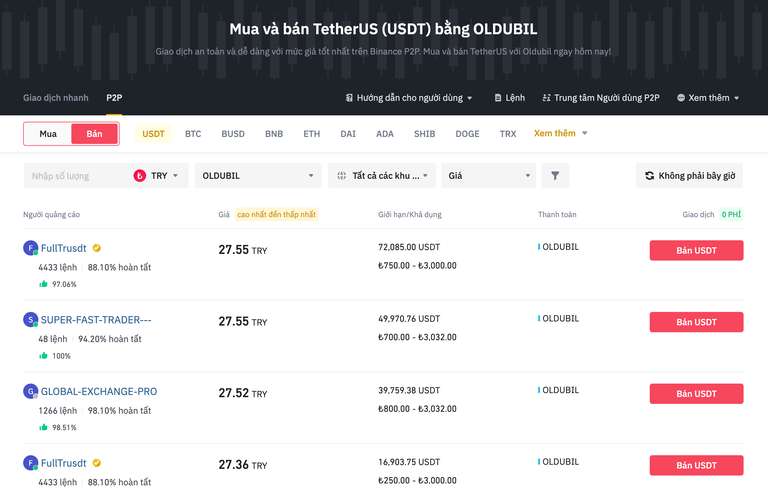The width and height of the screenshot is (768, 492).
Task: Expand the Xem thêm coin list
Action: pyautogui.click(x=560, y=134)
